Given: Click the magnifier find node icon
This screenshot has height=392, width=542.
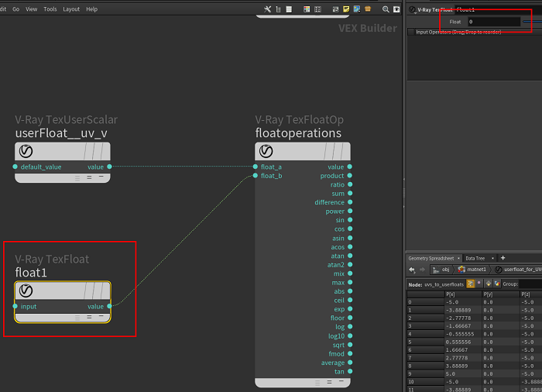Looking at the screenshot, I should coord(386,9).
